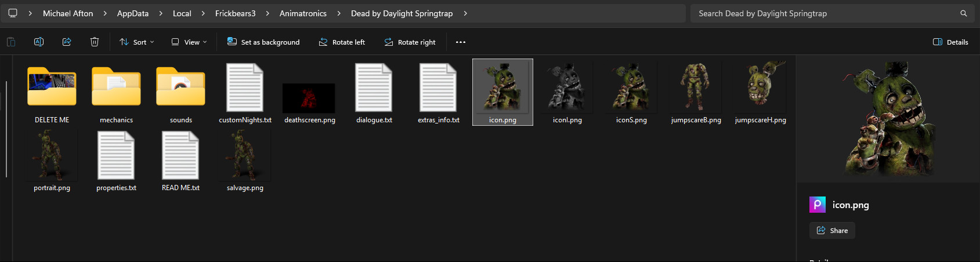
Task: Select the mechanics folder
Action: click(x=116, y=93)
